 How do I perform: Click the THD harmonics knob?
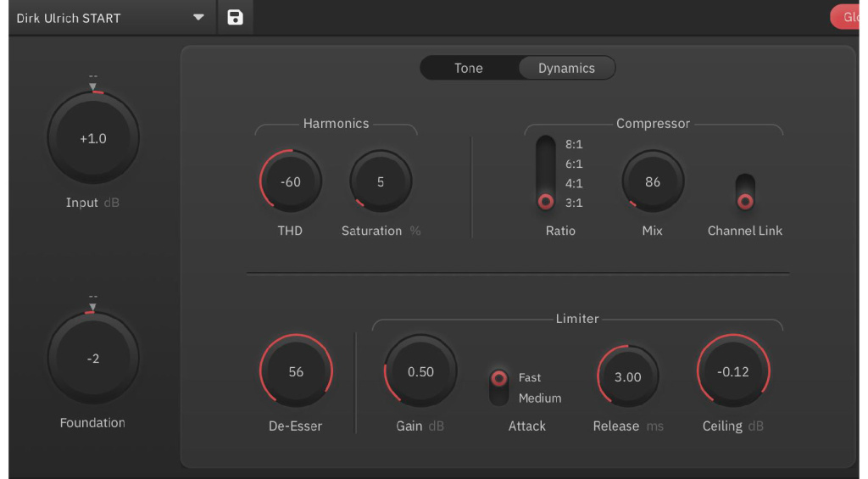[x=291, y=182]
